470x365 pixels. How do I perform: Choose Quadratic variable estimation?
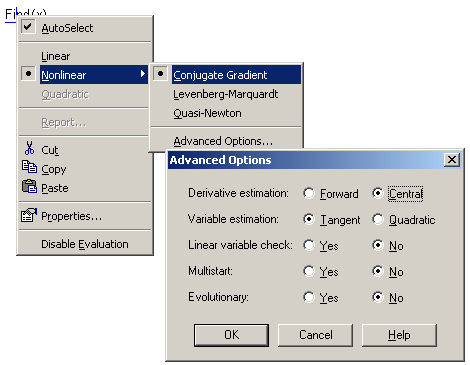[378, 219]
